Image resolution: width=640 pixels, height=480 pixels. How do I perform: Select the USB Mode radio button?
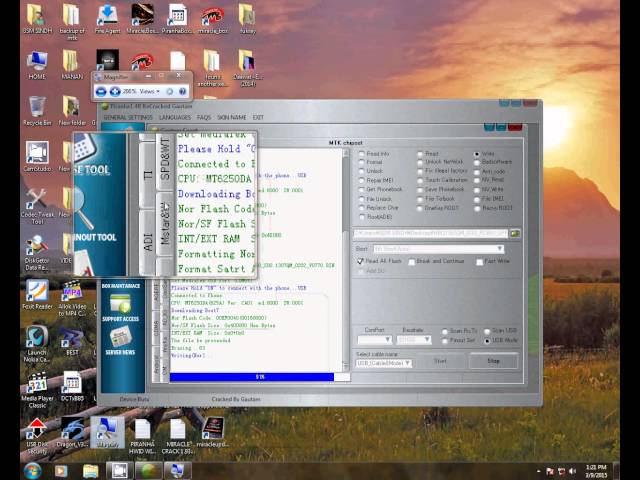pyautogui.click(x=500, y=340)
